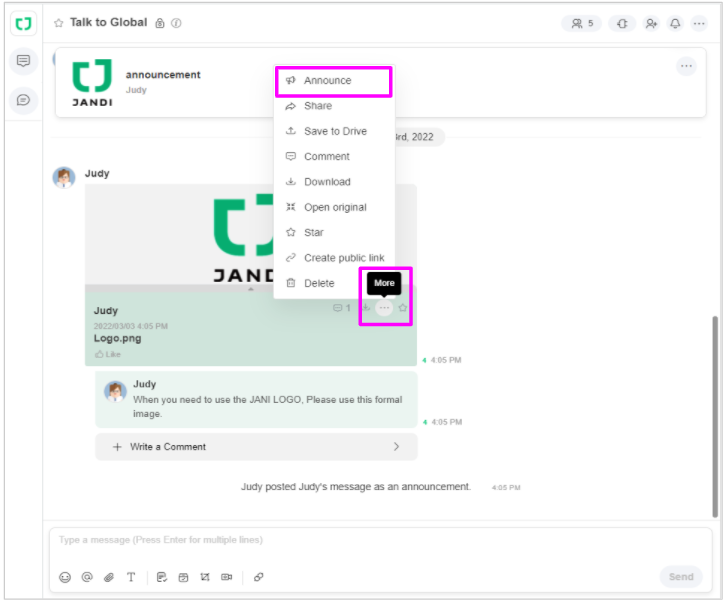Image resolution: width=724 pixels, height=602 pixels.
Task: Star the Talk to Global topic
Action: pos(59,22)
